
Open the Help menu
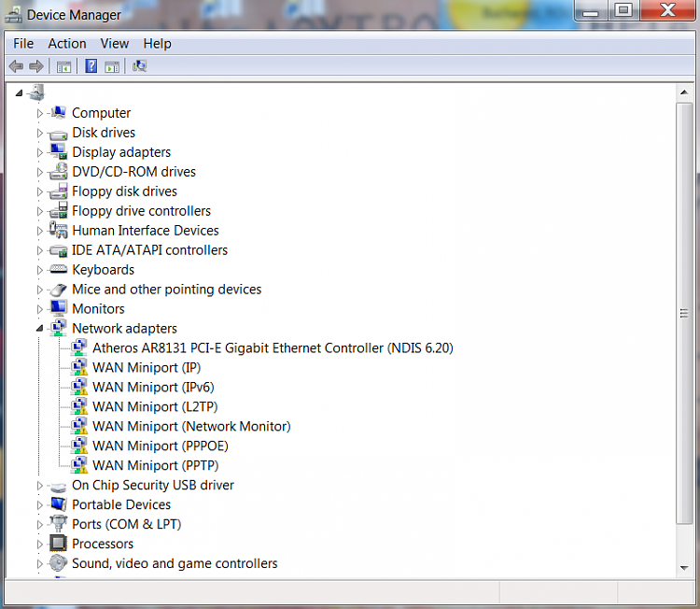pos(157,44)
